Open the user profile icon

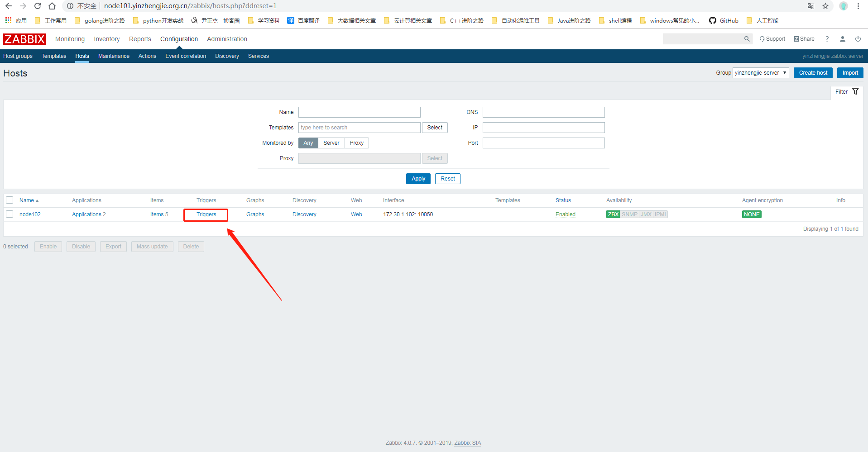[843, 39]
